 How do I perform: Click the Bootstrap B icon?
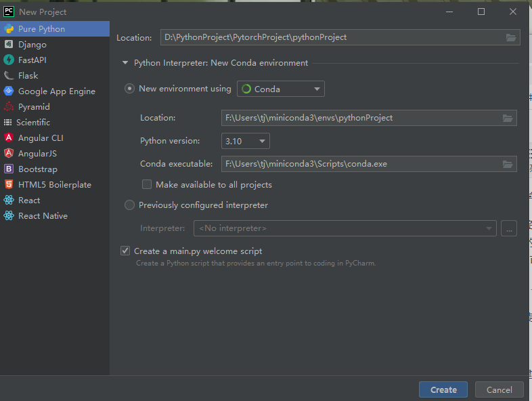tap(9, 169)
